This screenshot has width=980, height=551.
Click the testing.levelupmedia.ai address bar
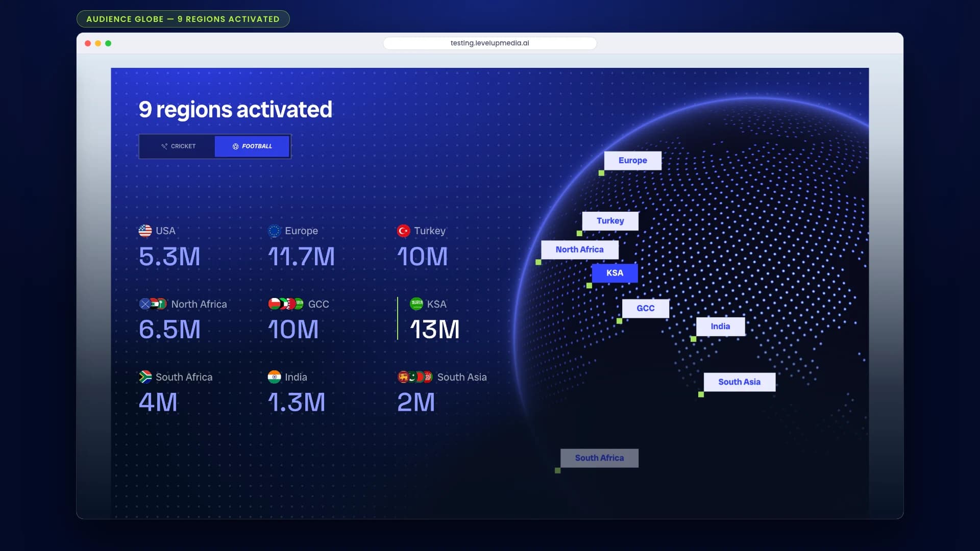(489, 43)
